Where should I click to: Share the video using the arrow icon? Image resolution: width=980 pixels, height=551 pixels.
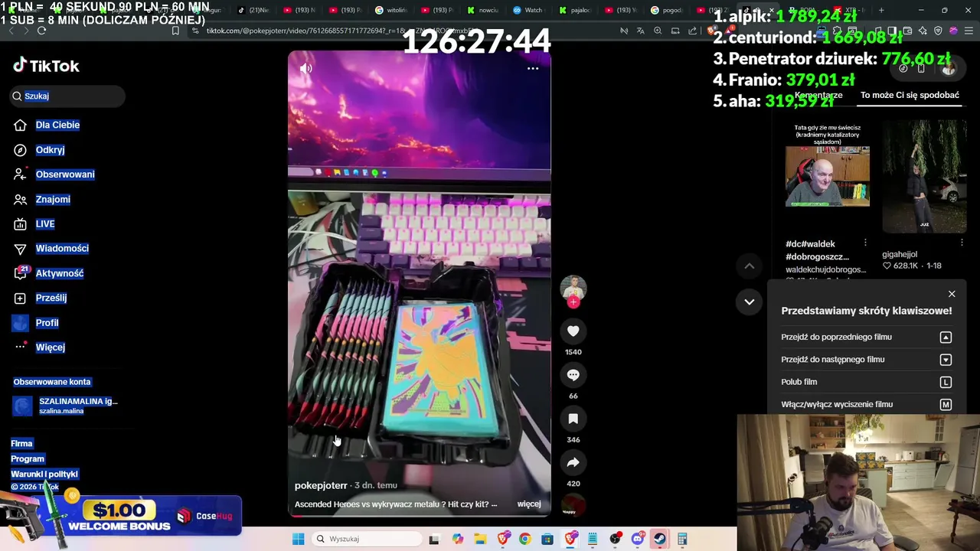[573, 462]
